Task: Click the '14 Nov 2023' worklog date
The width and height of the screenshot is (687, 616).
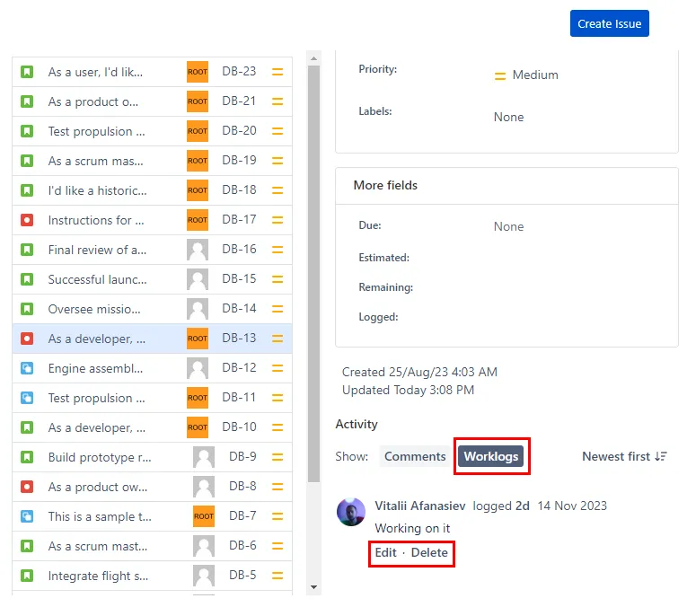Action: pyautogui.click(x=572, y=506)
